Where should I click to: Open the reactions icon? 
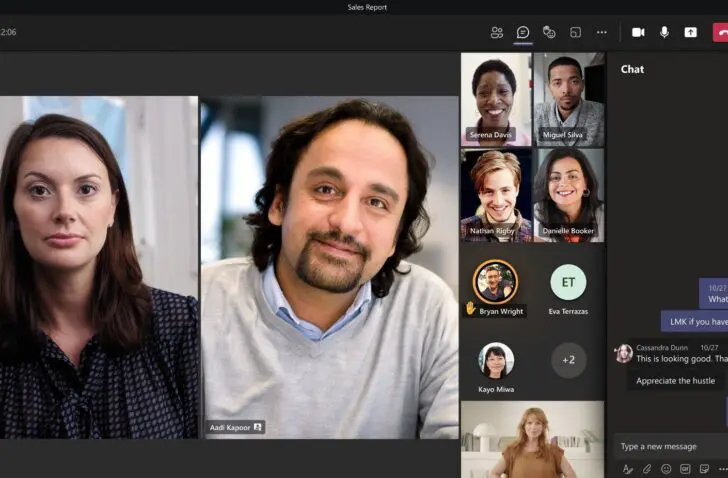549,32
